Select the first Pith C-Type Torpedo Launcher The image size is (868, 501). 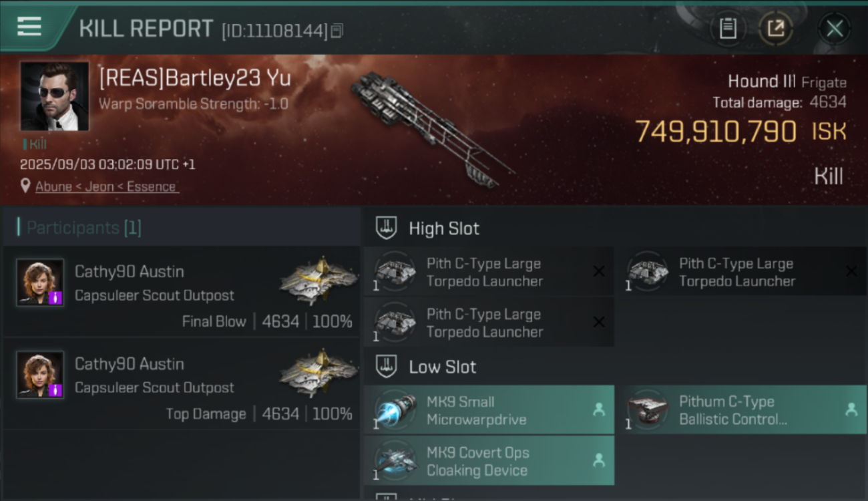pos(489,272)
